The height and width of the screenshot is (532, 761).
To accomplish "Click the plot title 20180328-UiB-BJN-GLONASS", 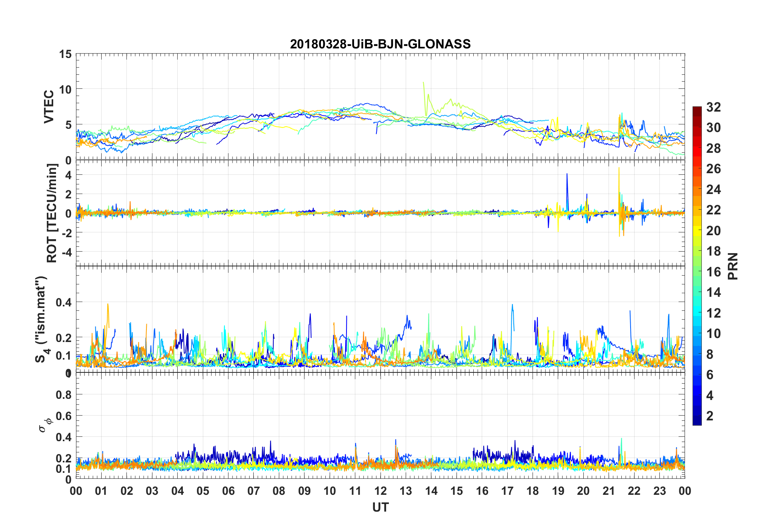I will 380,44.
